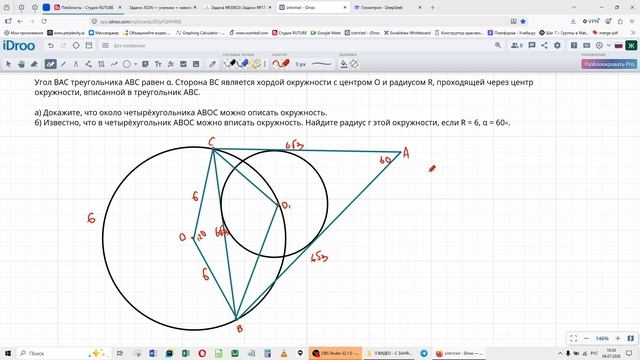This screenshot has width=640, height=360.
Task: Open a new browser tab
Action: tap(432, 7)
